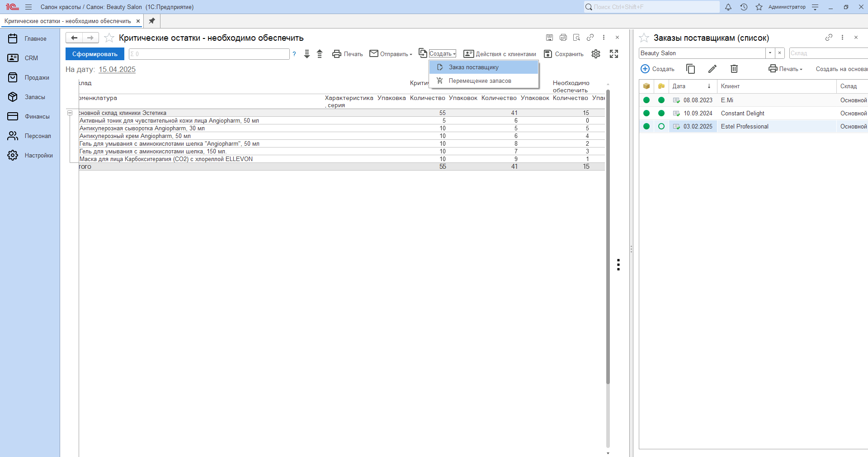Open report settings gear icon
868x457 pixels.
[x=596, y=54]
